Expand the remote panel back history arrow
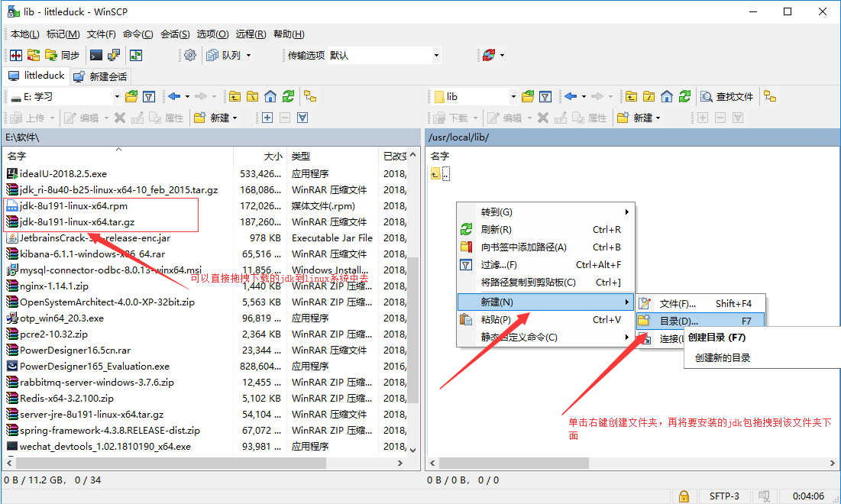Screen dimensions: 841x504 584,96
